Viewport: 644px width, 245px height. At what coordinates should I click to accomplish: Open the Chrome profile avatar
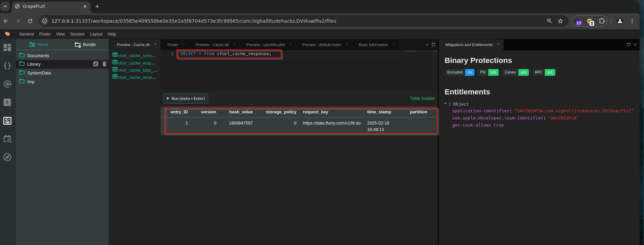(620, 21)
